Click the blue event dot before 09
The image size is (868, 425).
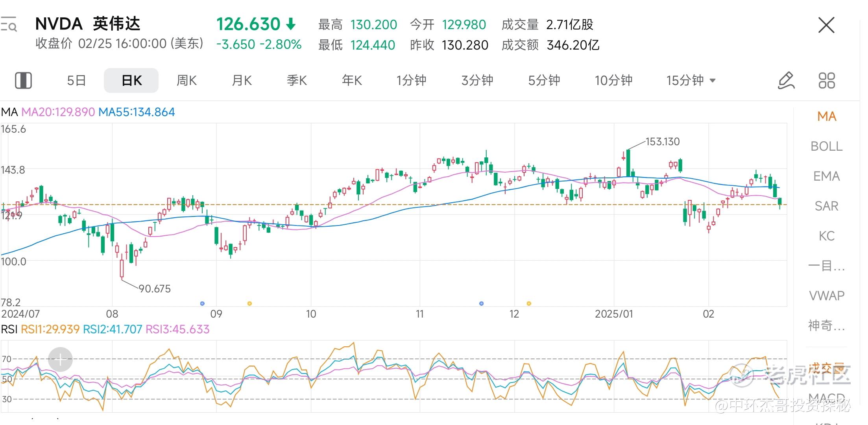[x=202, y=303]
